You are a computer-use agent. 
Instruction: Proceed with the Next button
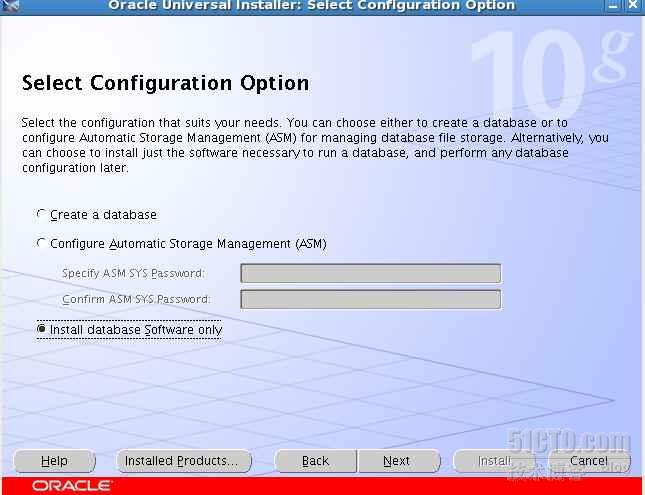pos(399,461)
